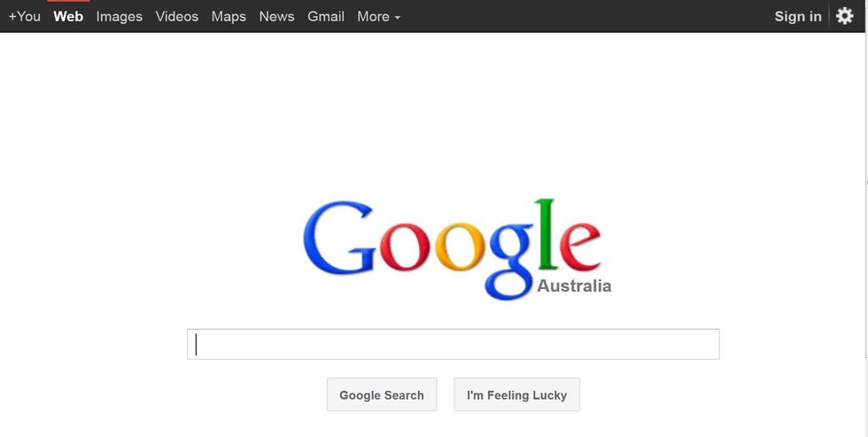Switch to Images search
Screen dimensions: 868x437
pyautogui.click(x=119, y=17)
